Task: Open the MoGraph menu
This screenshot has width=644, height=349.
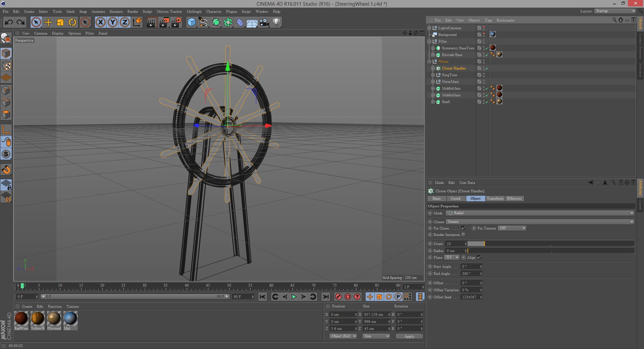Action: coord(194,11)
